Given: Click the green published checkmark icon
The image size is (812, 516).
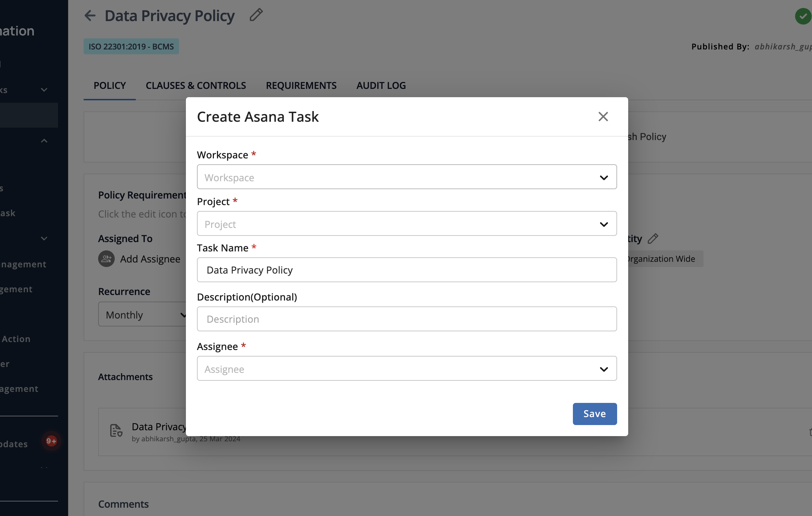Looking at the screenshot, I should [x=803, y=16].
